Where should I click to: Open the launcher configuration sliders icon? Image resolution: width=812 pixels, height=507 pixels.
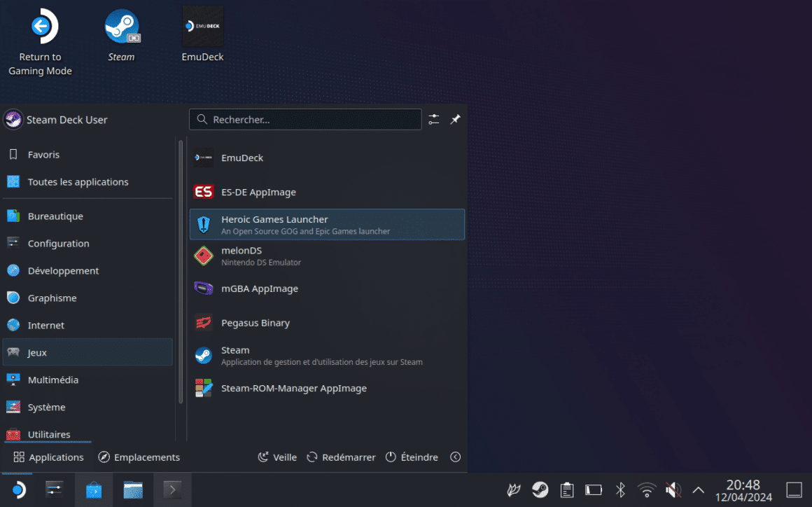click(434, 120)
